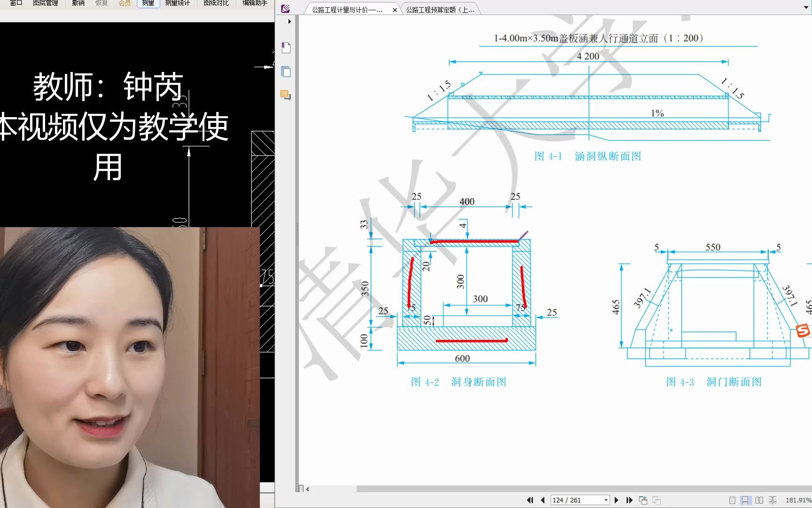
Task: Open 图层管理 in CAD toolbar
Action: [x=46, y=3]
